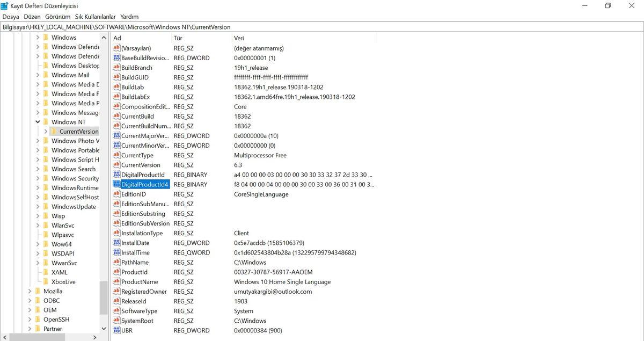Click the QWORD icon beside InstallTime

pyautogui.click(x=116, y=252)
